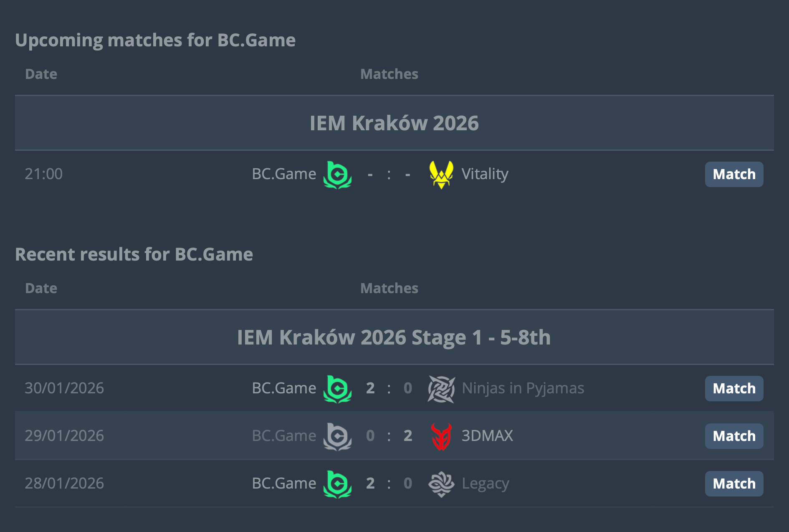The height and width of the screenshot is (532, 789).
Task: Click the 3DMAX team name
Action: 487,436
